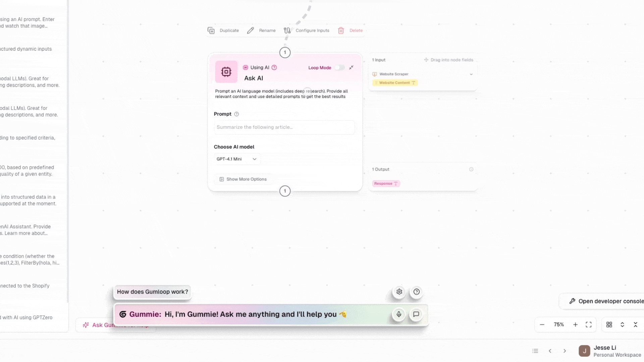644x362 pixels.
Task: Click sidebar item 'ctured dynamic inputs'
Action: pos(26,49)
